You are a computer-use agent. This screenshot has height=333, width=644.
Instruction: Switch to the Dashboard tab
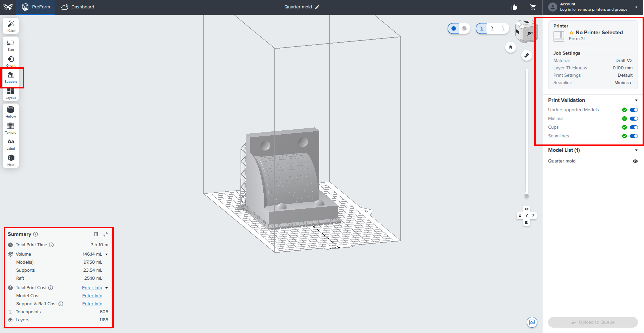tap(77, 7)
